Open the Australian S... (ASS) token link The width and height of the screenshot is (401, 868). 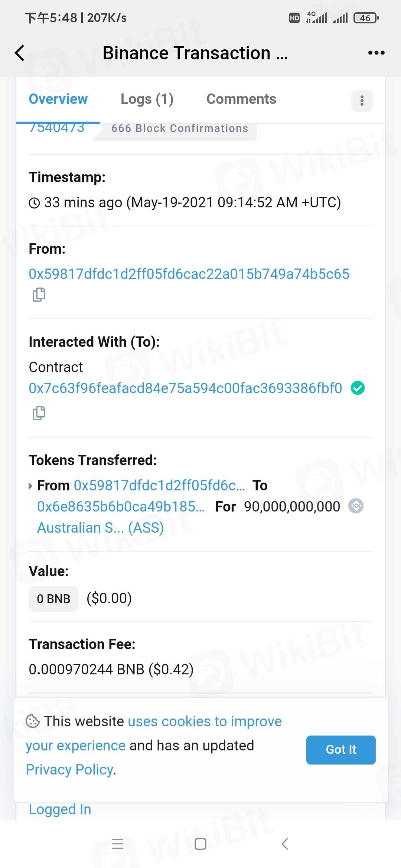tap(100, 528)
